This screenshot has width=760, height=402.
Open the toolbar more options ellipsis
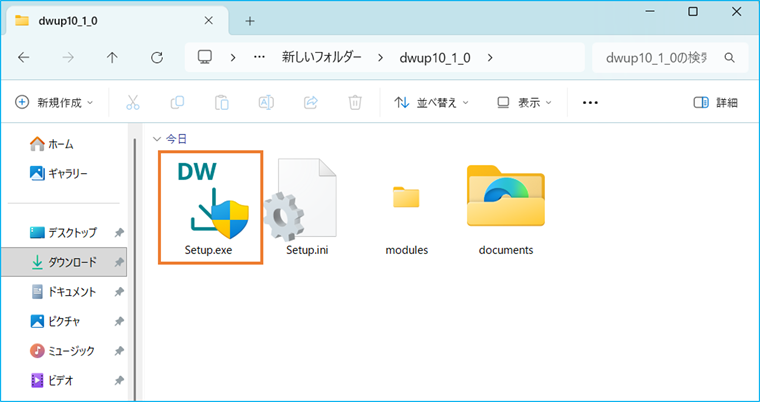pyautogui.click(x=590, y=102)
